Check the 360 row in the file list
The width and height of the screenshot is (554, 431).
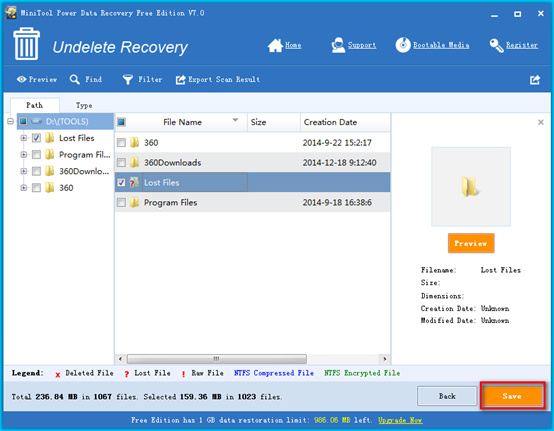click(x=121, y=142)
